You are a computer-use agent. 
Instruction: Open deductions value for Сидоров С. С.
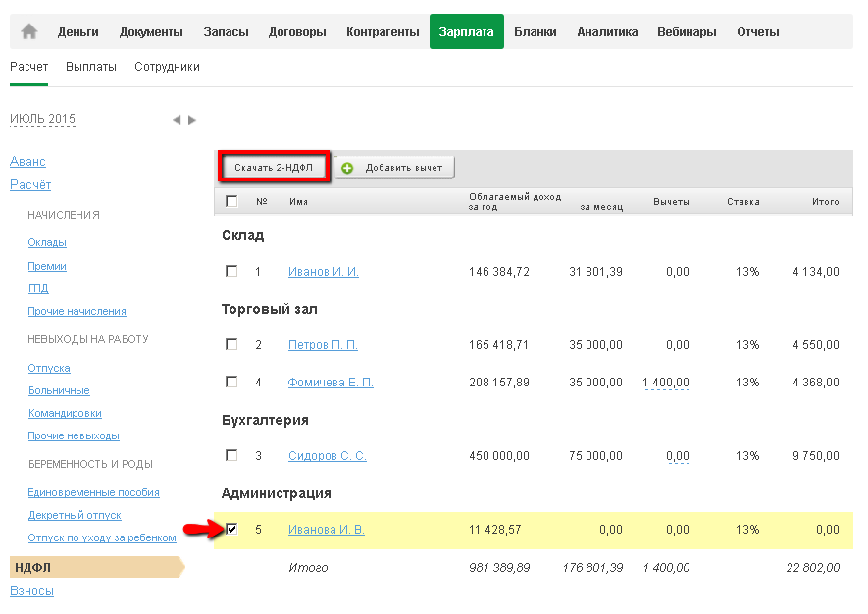coord(678,456)
